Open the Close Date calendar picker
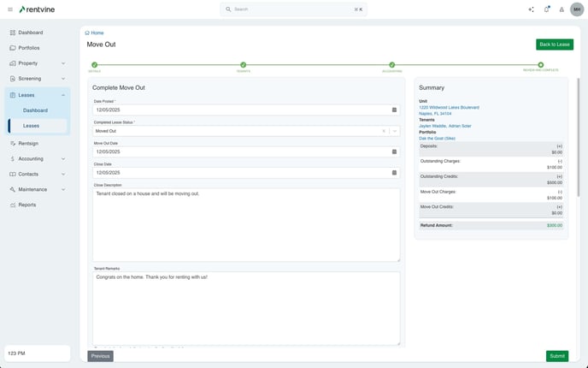The image size is (588, 368). (394, 172)
